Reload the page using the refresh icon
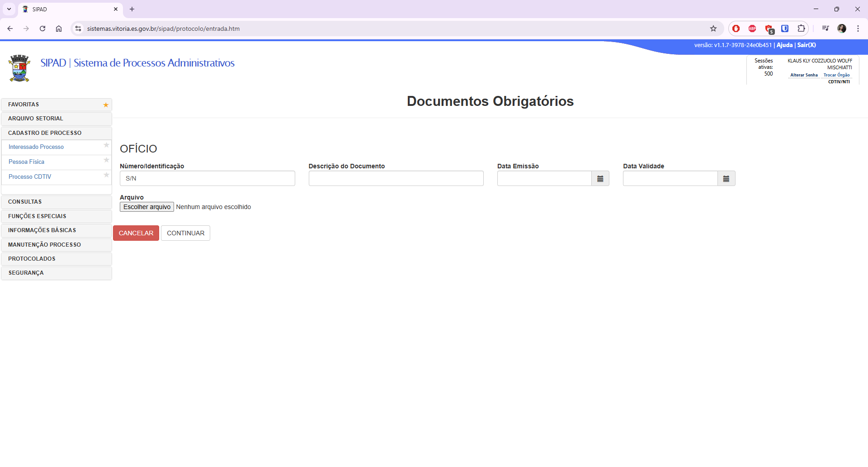 [x=42, y=29]
